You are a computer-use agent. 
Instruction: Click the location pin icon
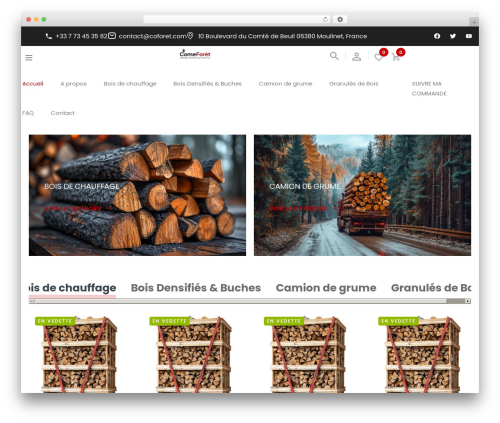tap(190, 36)
